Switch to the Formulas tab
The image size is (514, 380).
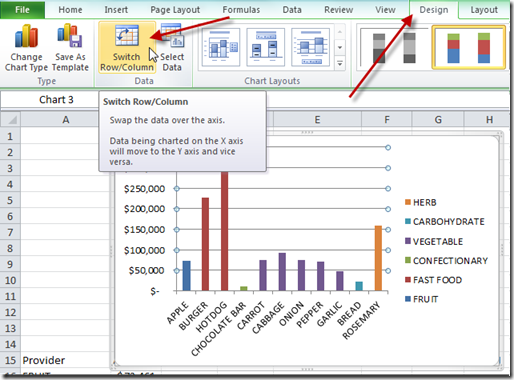(x=241, y=10)
